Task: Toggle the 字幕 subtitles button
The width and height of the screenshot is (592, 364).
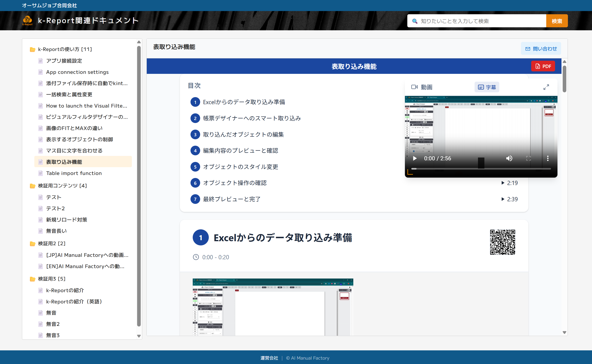Action: pos(487,87)
